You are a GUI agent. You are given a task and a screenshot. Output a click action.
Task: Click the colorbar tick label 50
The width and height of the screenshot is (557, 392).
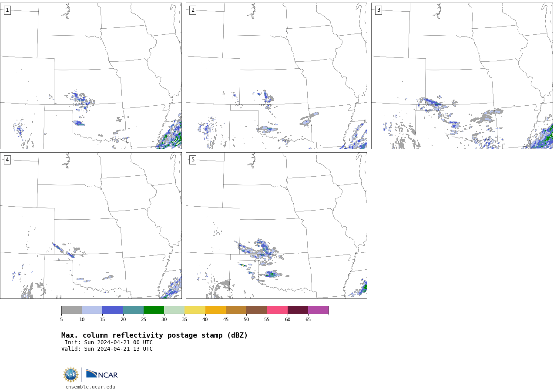pyautogui.click(x=246, y=319)
